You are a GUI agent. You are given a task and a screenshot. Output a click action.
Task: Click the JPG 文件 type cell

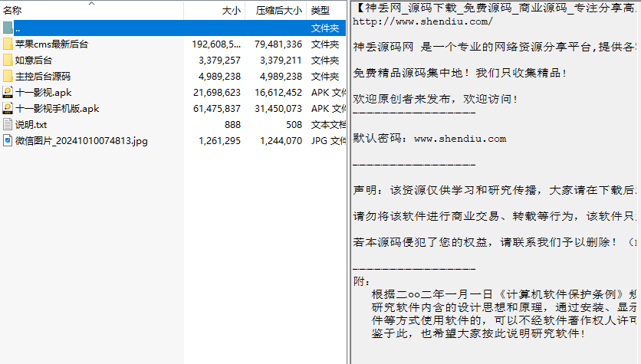click(x=328, y=141)
